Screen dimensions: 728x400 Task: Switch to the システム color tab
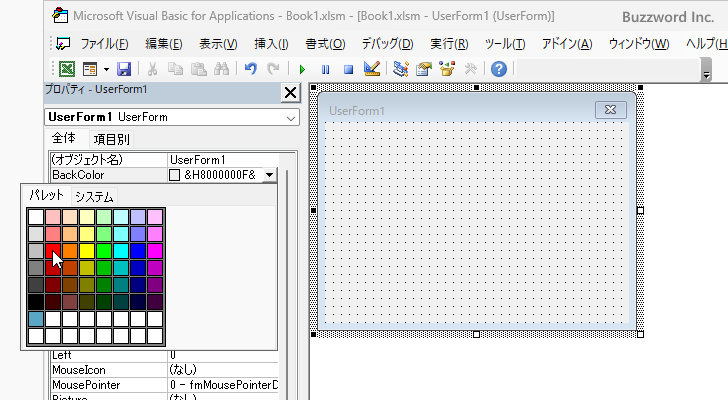(x=94, y=197)
